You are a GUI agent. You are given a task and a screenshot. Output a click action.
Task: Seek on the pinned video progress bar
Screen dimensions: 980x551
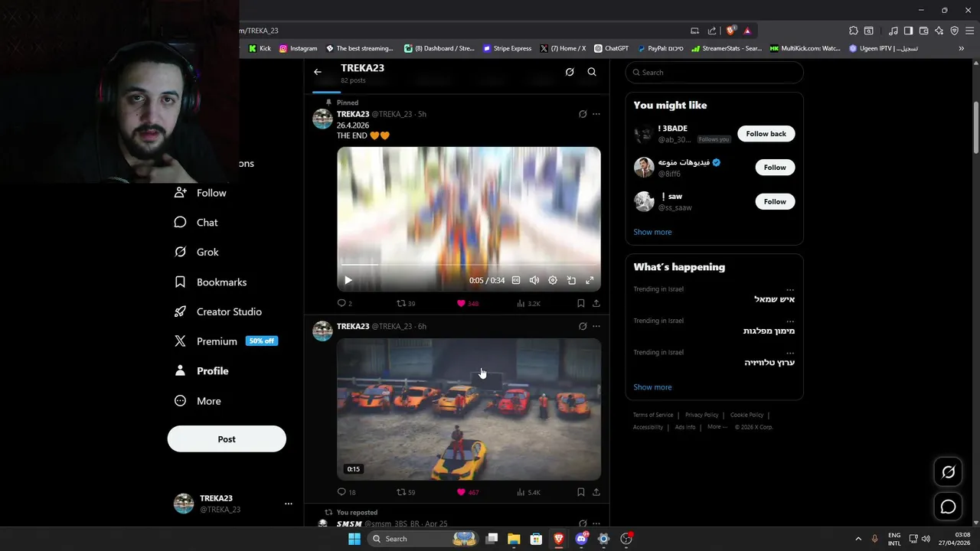pos(469,265)
